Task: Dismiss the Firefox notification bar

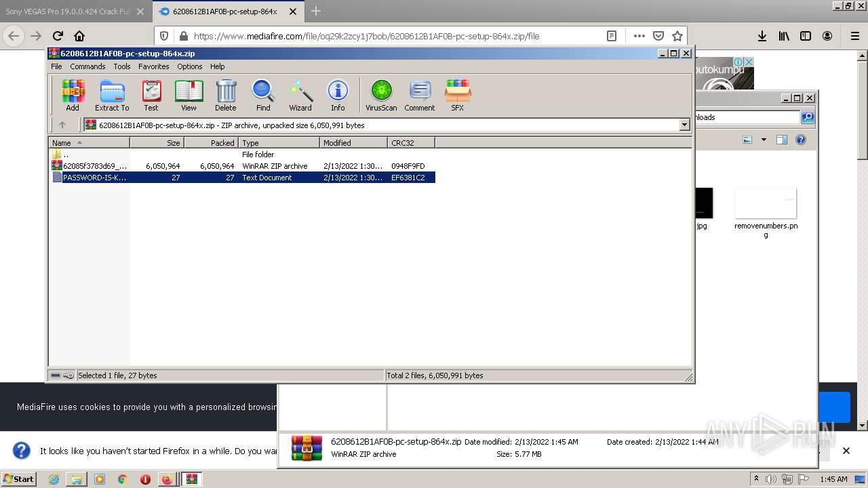Action: tap(846, 451)
